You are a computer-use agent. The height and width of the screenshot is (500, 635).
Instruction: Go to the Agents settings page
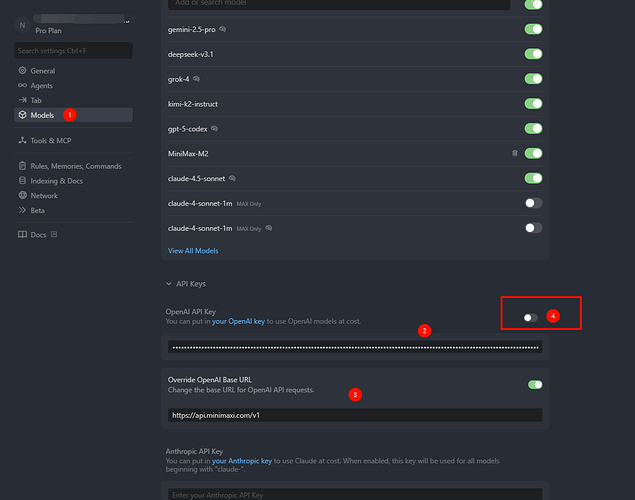42,86
